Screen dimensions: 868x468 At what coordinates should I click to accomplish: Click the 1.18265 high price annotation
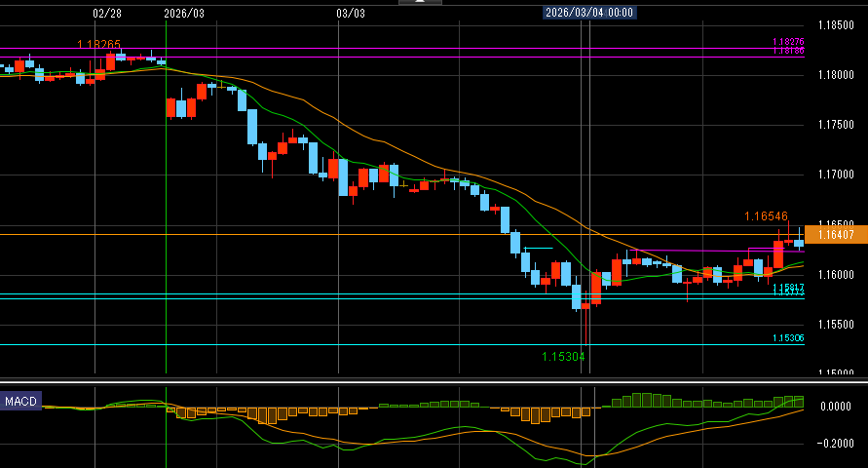tap(99, 45)
